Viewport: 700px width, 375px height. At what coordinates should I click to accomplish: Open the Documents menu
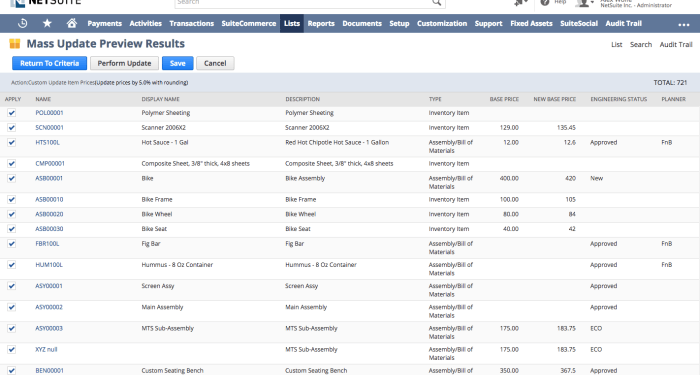362,24
